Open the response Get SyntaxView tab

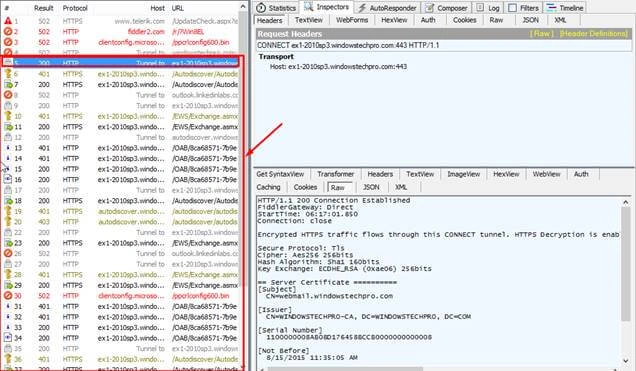pyautogui.click(x=280, y=174)
